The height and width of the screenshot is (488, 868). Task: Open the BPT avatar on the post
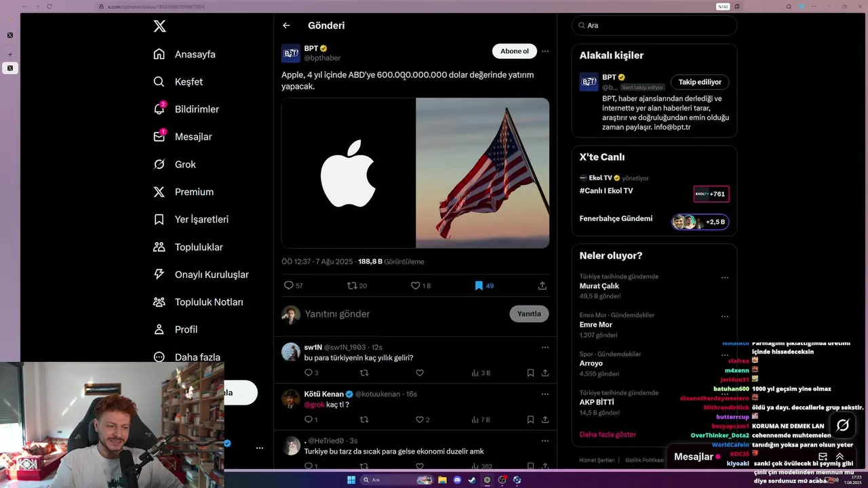click(x=291, y=53)
